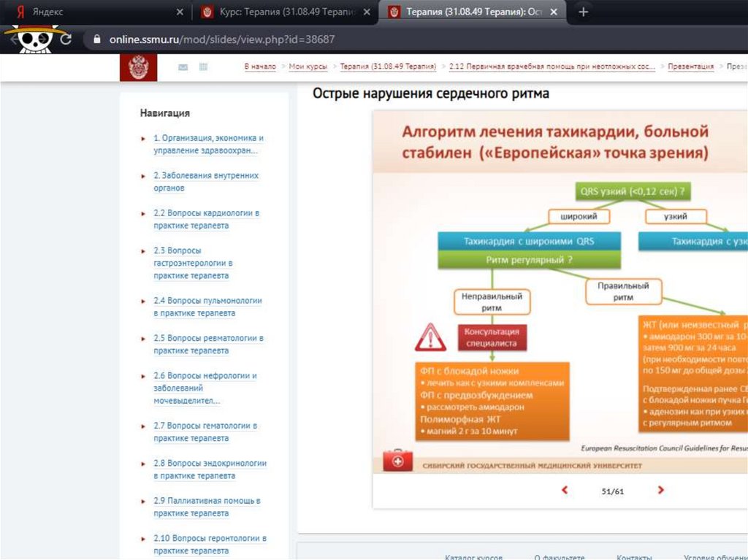Viewport: 748px width, 560px height.
Task: Expand arrow beside 2.8 Вопросы эндокринологии
Action: pyautogui.click(x=143, y=464)
